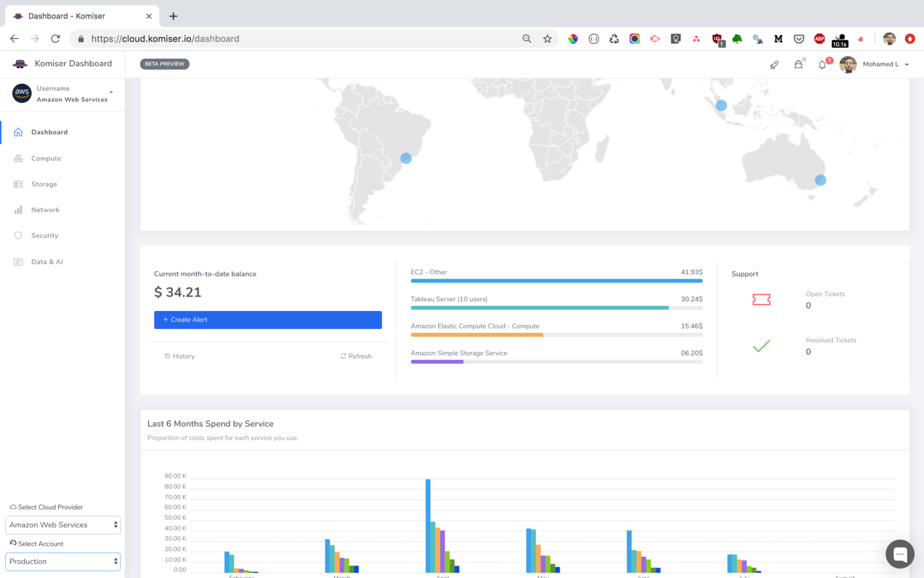Click the 41.93$ cost value

(692, 272)
